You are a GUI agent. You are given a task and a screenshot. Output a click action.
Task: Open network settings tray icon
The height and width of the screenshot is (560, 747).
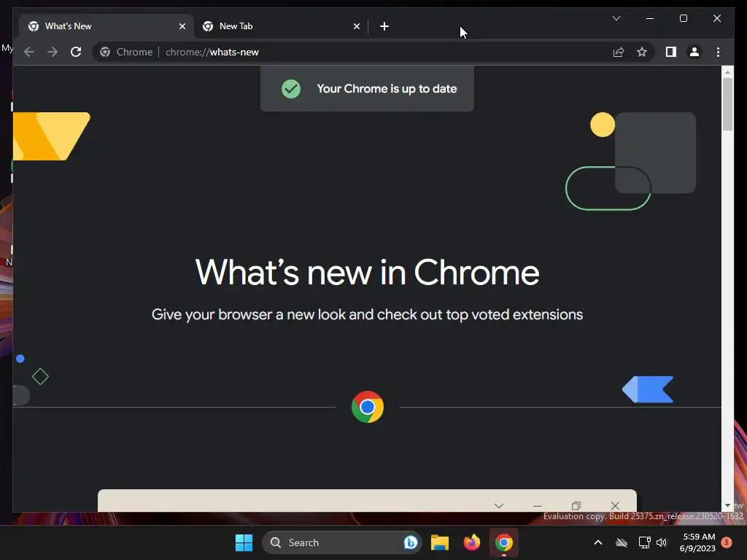click(644, 542)
